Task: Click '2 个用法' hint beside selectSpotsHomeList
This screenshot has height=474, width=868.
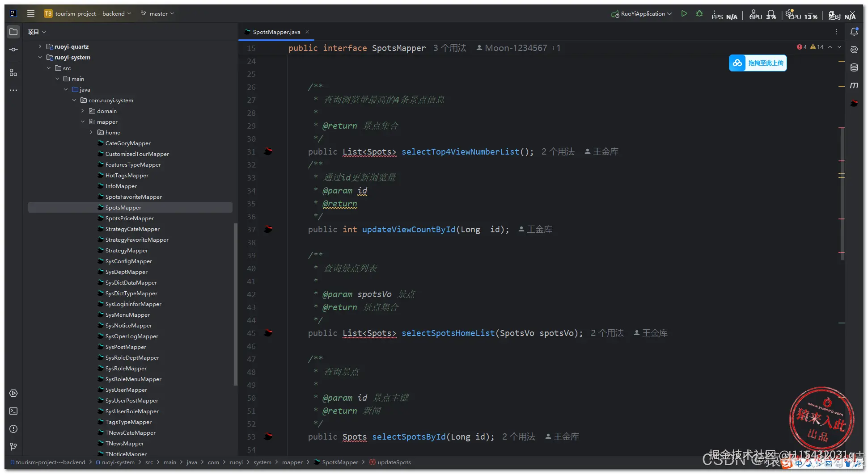Action: (607, 333)
